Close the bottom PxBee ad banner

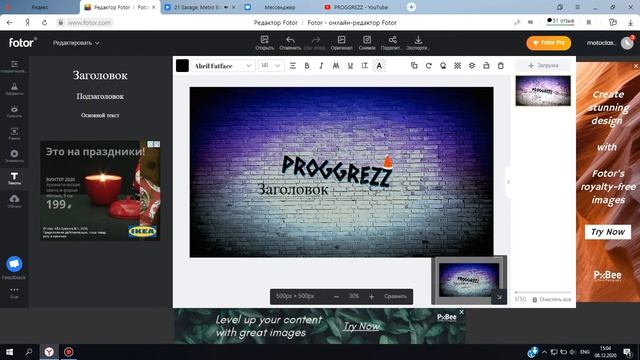point(461,312)
